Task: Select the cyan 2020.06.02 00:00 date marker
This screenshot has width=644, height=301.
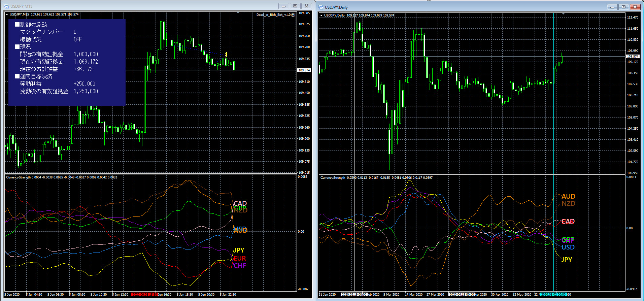Action: (x=554, y=295)
